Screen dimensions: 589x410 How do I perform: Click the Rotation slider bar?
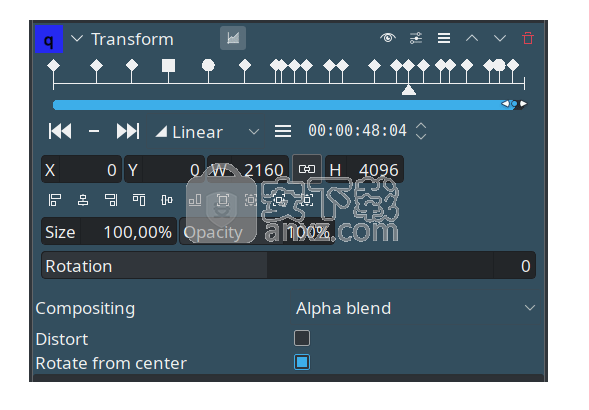pos(288,265)
